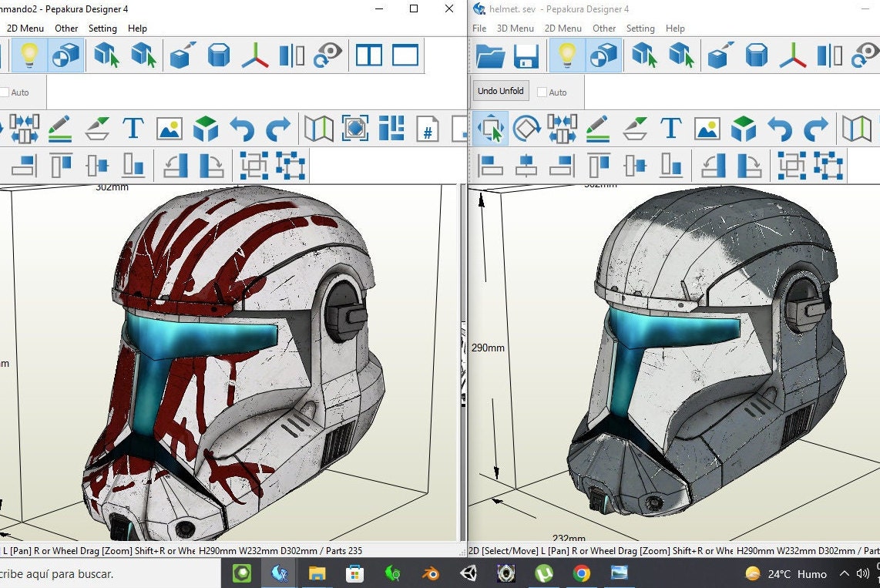Click the Windows search box

point(110,573)
